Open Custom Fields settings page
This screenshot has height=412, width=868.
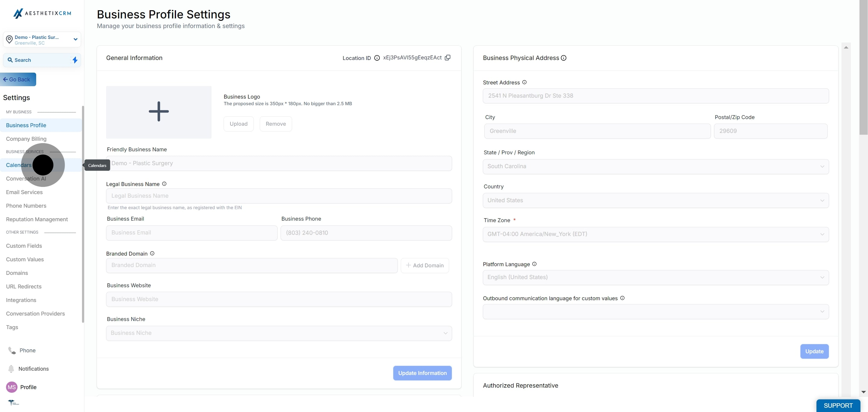[24, 246]
